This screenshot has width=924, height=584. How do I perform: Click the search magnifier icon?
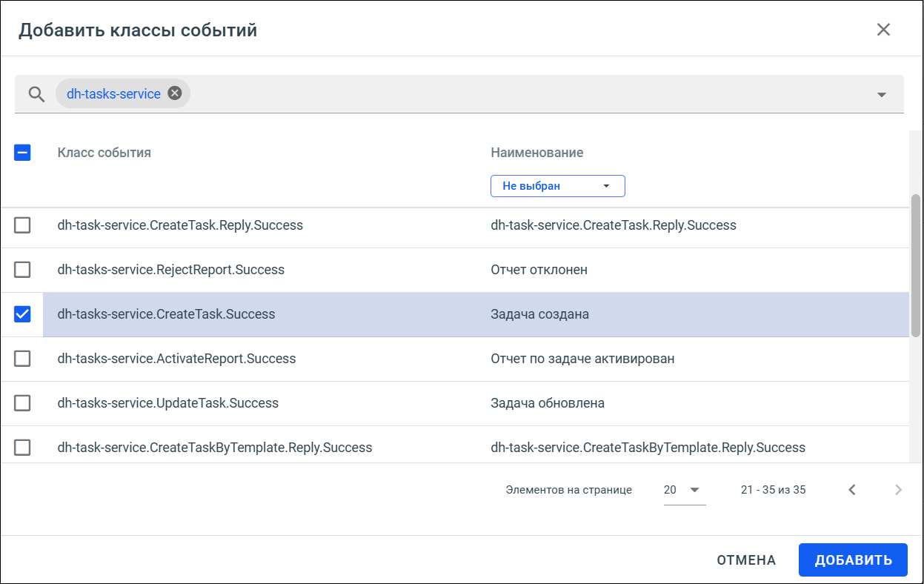(x=36, y=94)
